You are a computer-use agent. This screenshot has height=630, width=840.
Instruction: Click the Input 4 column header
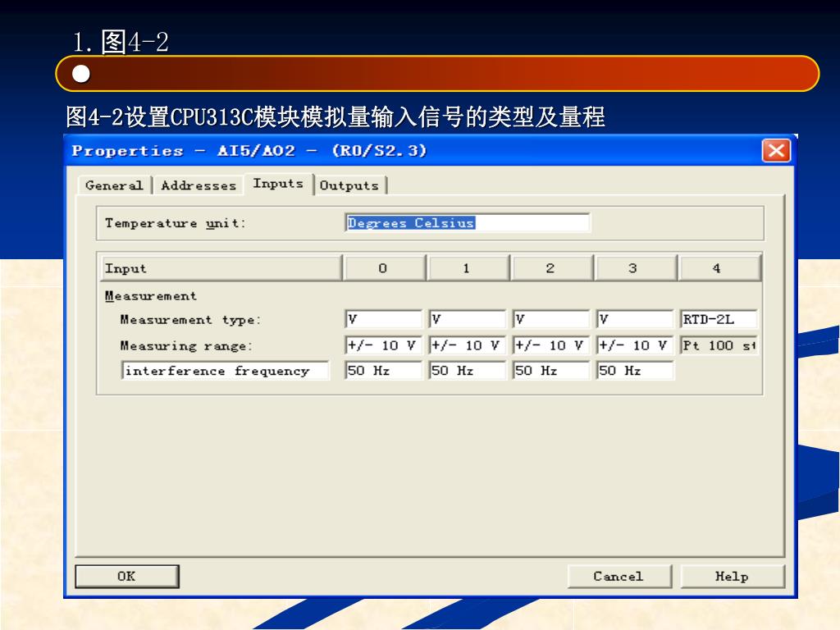coord(718,268)
